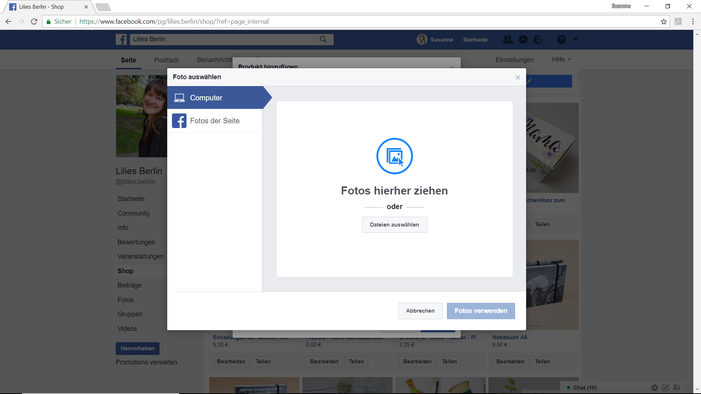This screenshot has height=394, width=701.
Task: Go to Startseite in the top bar
Action: (475, 40)
